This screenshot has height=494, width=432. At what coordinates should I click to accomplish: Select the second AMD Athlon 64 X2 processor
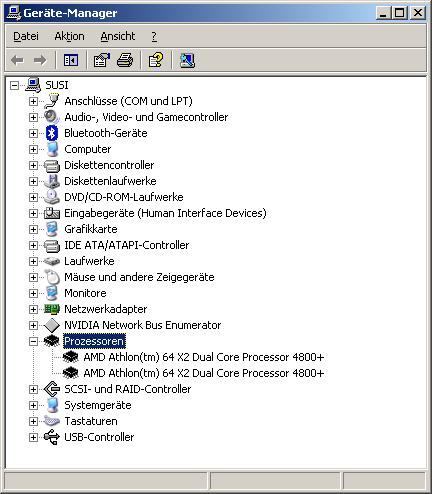point(204,373)
